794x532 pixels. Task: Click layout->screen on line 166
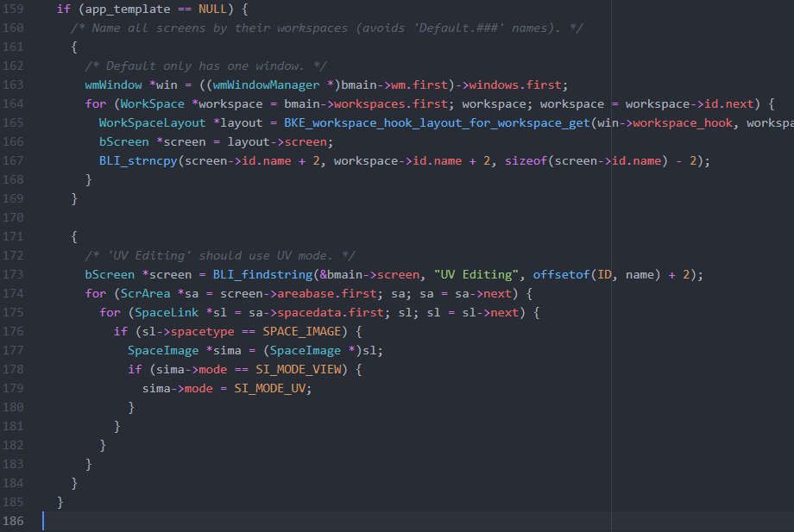point(277,142)
